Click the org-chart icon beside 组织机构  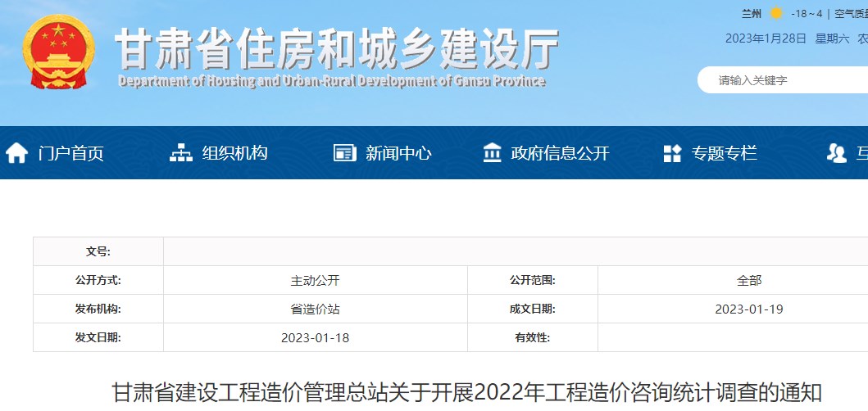click(x=180, y=153)
